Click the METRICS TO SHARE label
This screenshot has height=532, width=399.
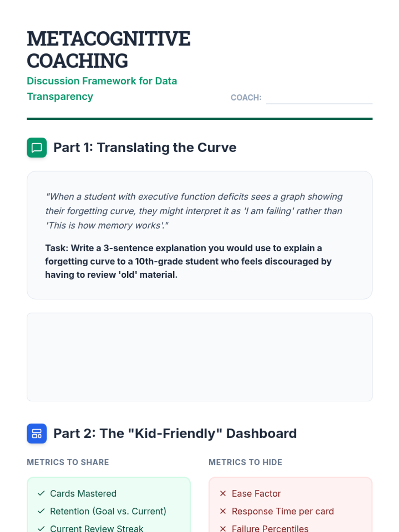coord(68,462)
